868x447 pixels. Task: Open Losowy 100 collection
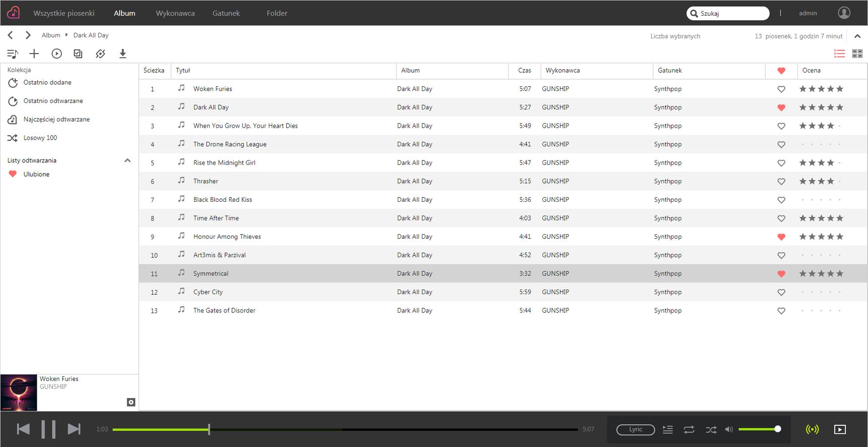point(40,138)
